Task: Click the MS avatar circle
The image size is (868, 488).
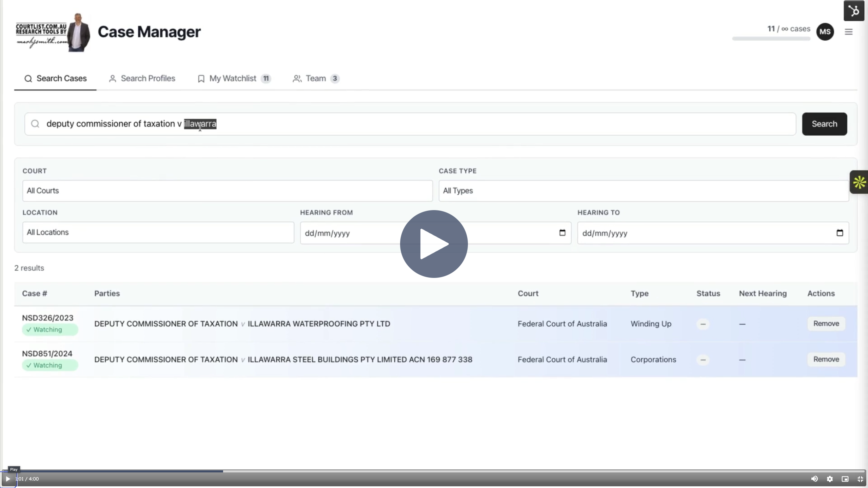Action: (x=825, y=32)
